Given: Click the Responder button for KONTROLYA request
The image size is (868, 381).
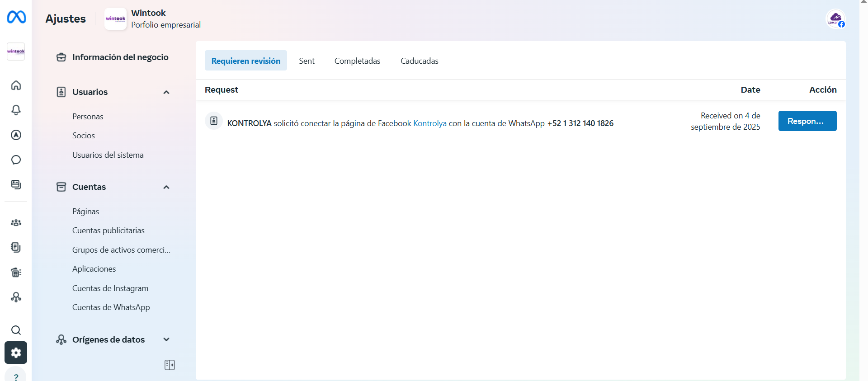Looking at the screenshot, I should [x=807, y=121].
